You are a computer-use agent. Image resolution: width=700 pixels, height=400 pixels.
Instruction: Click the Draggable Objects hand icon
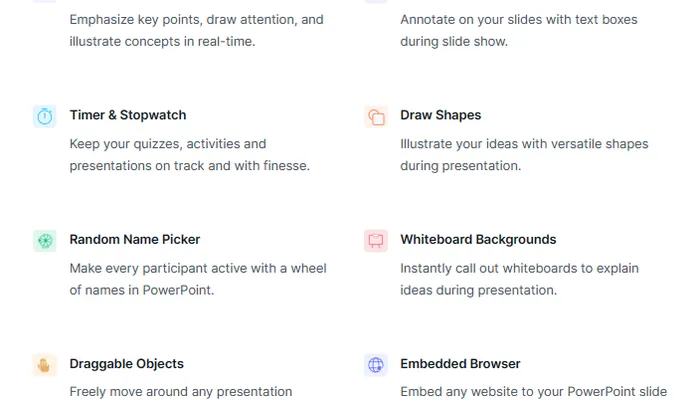(x=44, y=365)
